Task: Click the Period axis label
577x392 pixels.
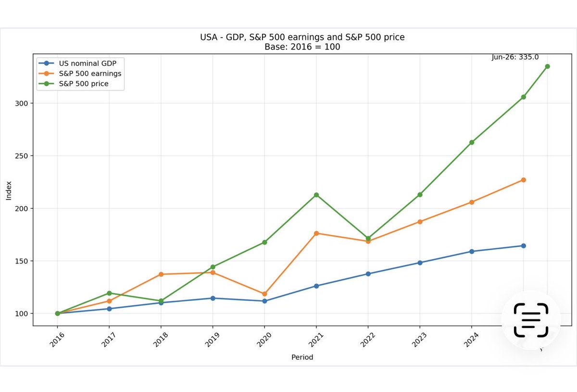Action: pyautogui.click(x=302, y=357)
